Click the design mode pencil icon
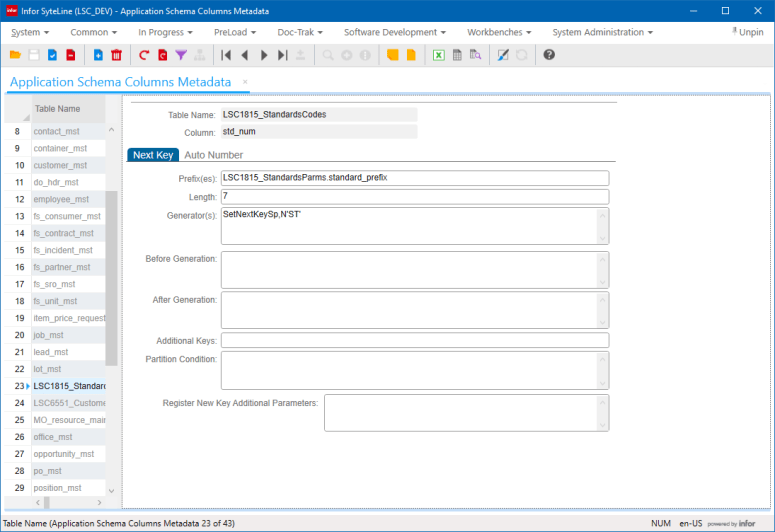The image size is (775, 532). tap(503, 55)
